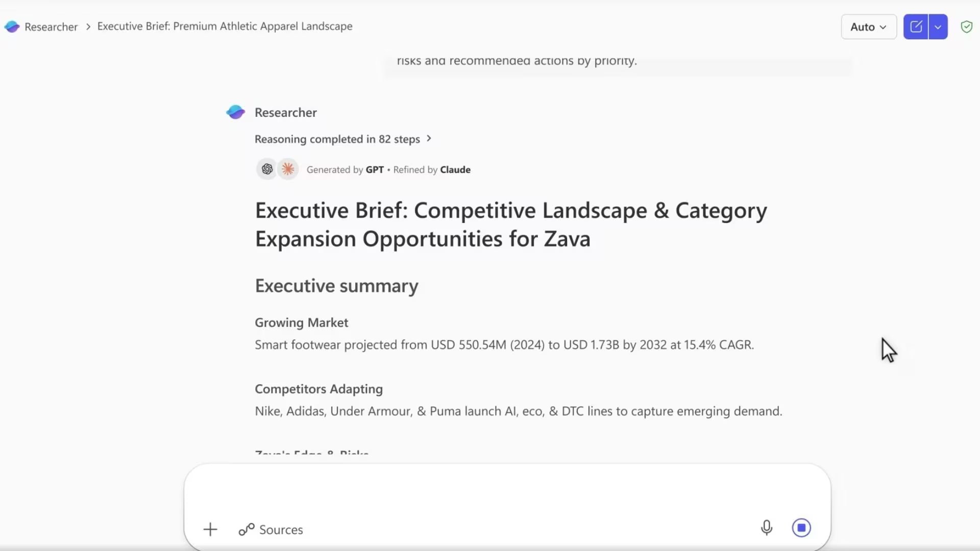
Task: Click the green security shield icon
Action: 966,27
